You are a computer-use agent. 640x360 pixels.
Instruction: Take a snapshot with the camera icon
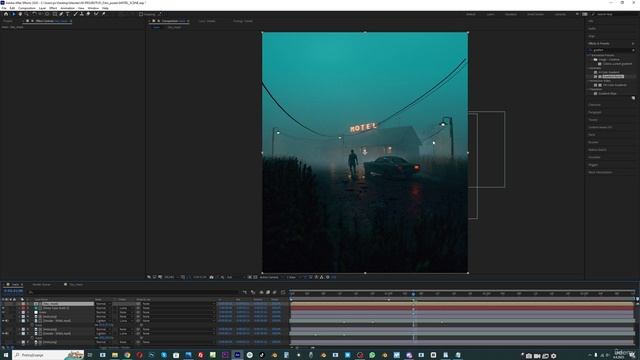click(x=211, y=277)
